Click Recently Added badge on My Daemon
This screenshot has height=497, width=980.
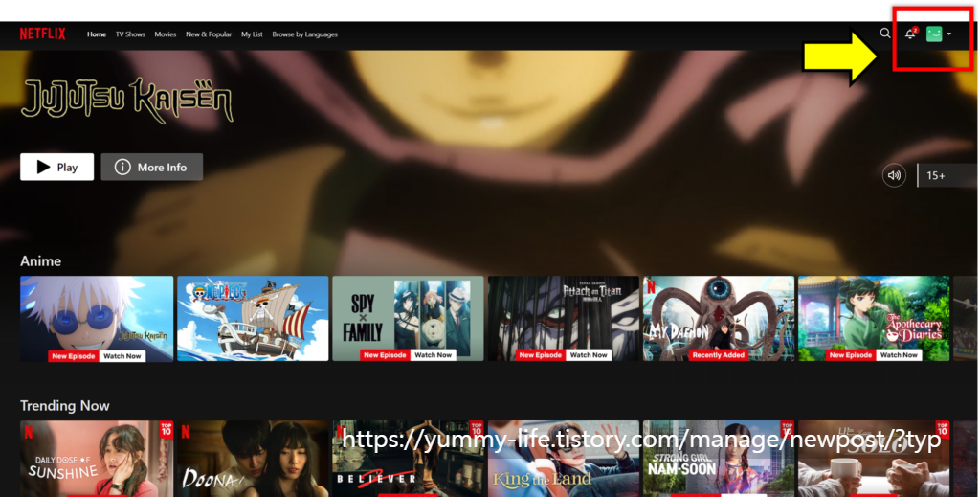tap(719, 355)
